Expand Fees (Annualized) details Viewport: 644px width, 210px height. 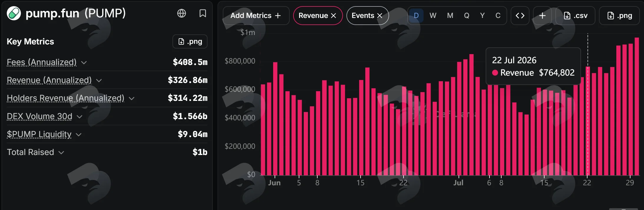[x=84, y=62]
